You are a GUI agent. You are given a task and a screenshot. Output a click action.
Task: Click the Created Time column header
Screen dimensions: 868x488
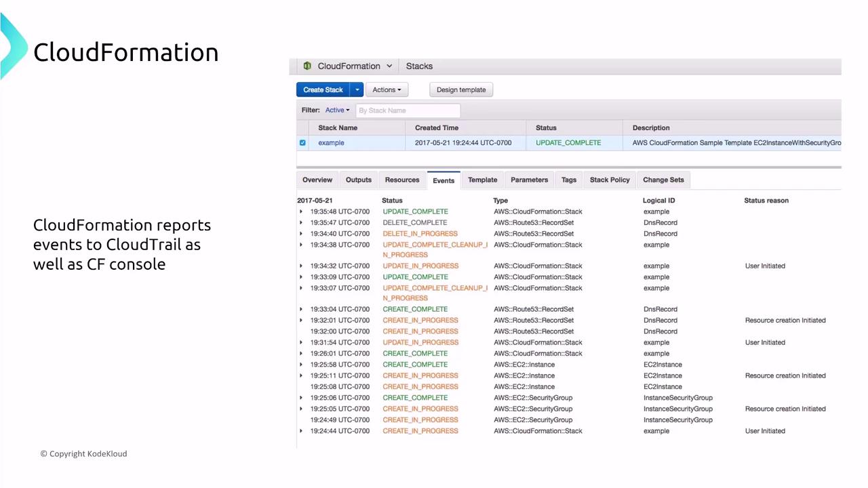tap(437, 127)
